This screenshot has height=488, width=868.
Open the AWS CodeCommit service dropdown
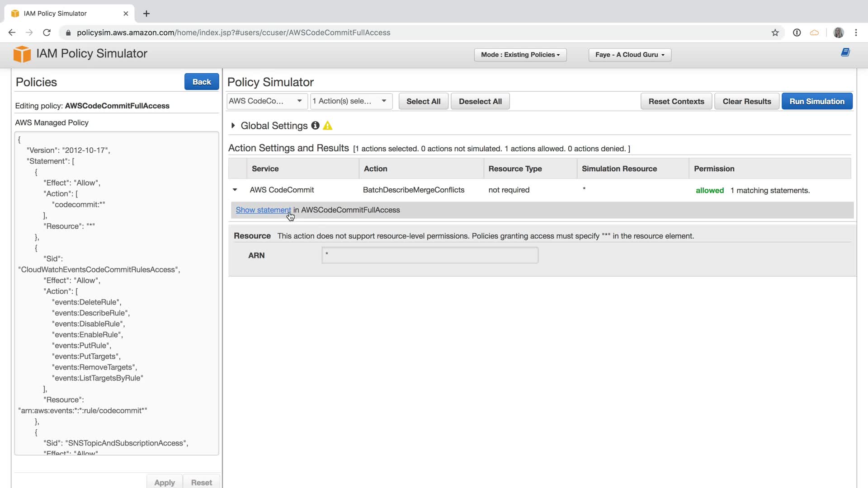tap(266, 101)
